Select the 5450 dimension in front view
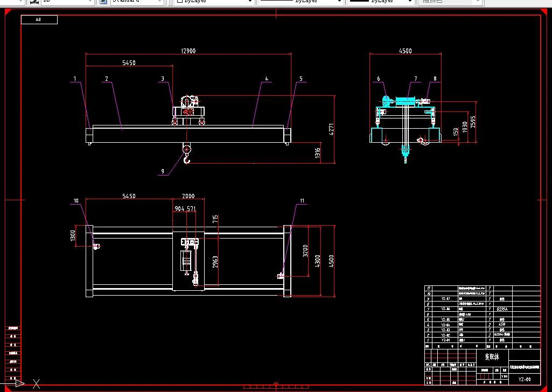Screen dimensions: 552x392 pos(129,63)
